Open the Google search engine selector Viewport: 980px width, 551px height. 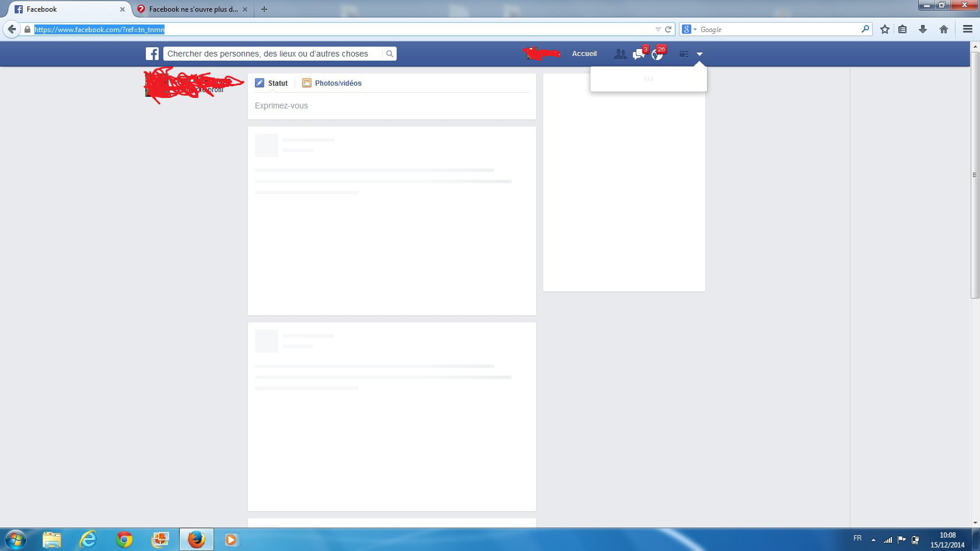click(x=689, y=29)
